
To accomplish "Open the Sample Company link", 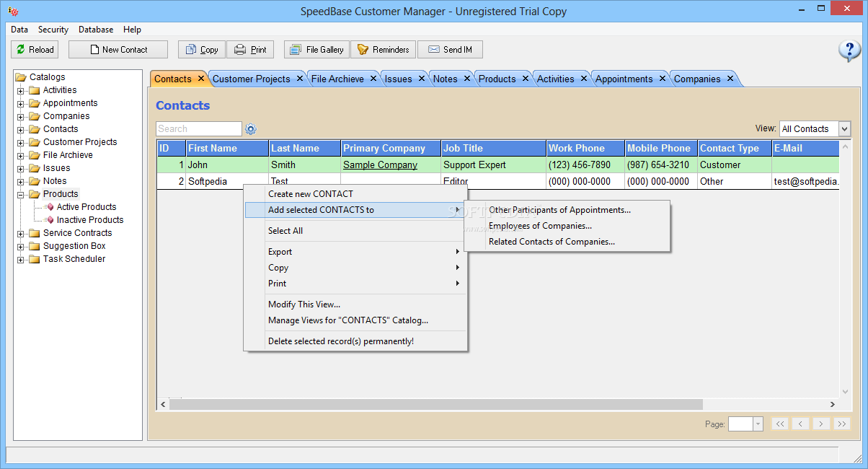I will [380, 165].
